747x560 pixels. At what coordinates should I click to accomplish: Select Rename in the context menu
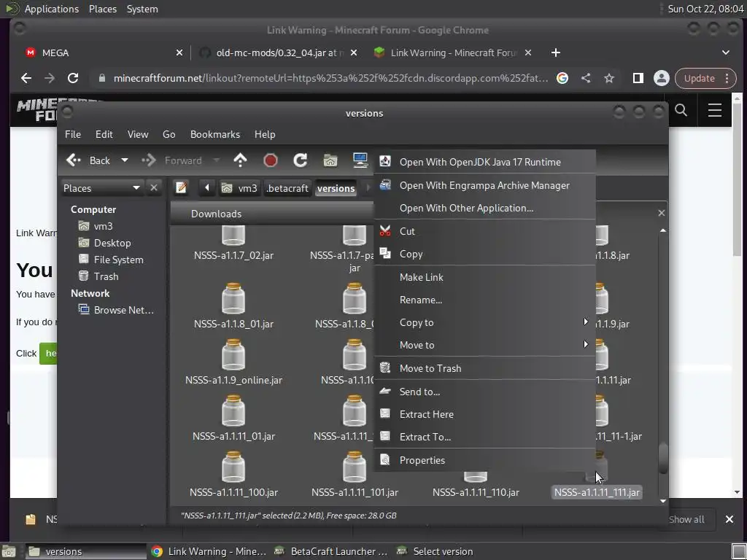(485, 300)
